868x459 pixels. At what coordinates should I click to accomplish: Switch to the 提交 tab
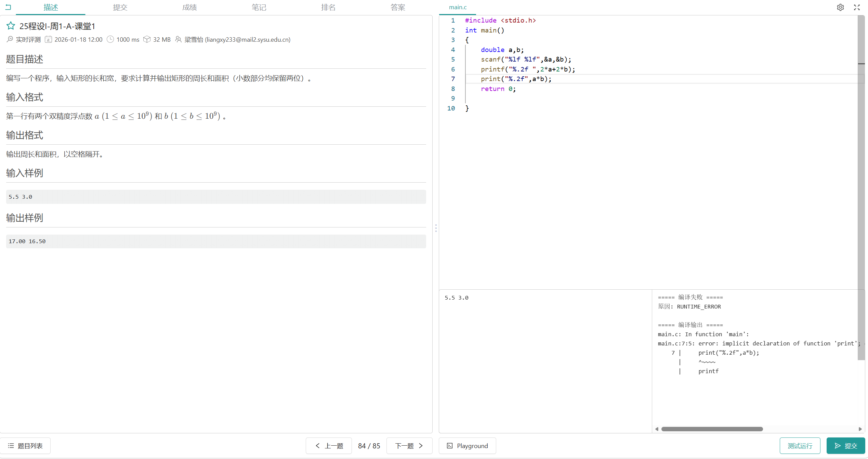[120, 7]
